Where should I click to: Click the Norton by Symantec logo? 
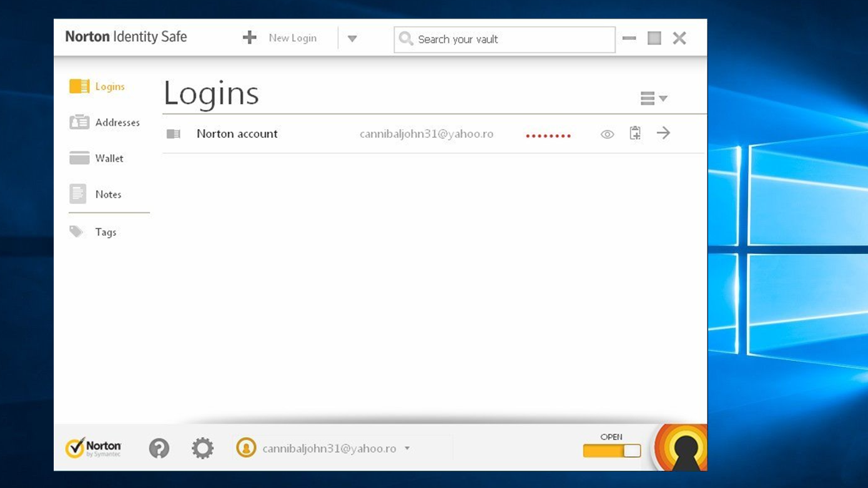point(94,448)
